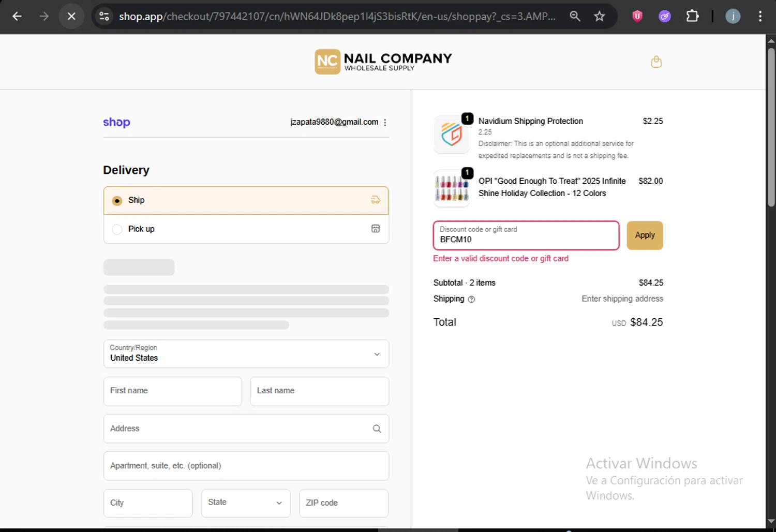Click into the Address field

246,428
